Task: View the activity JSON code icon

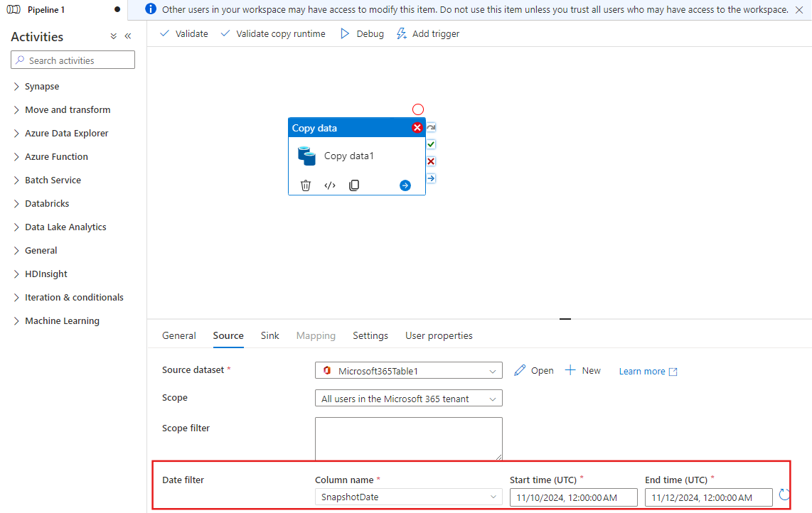Action: [x=330, y=185]
